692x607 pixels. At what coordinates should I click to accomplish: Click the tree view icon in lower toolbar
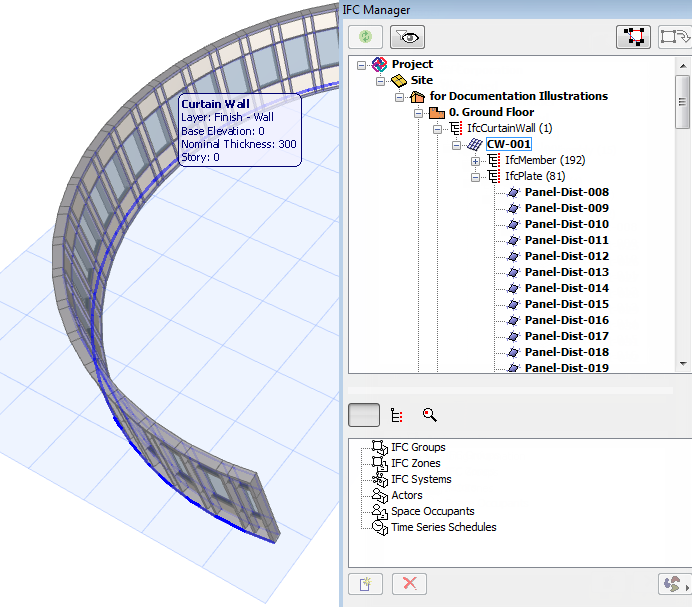click(x=398, y=414)
